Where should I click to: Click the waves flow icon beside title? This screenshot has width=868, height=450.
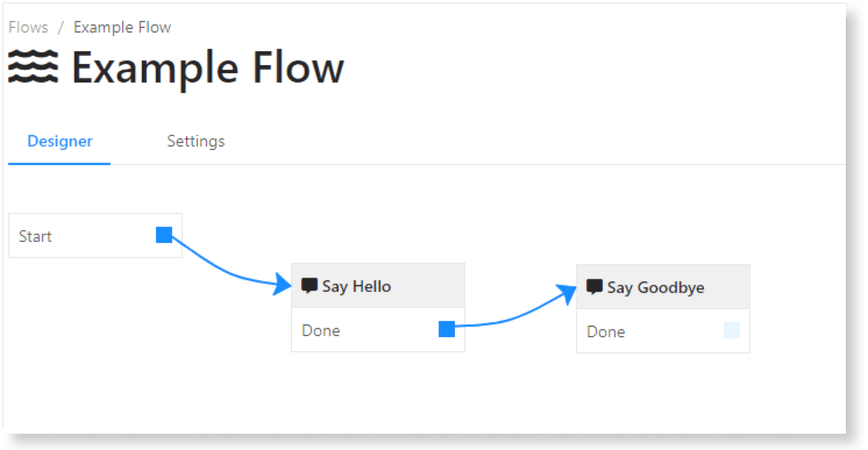[x=33, y=66]
